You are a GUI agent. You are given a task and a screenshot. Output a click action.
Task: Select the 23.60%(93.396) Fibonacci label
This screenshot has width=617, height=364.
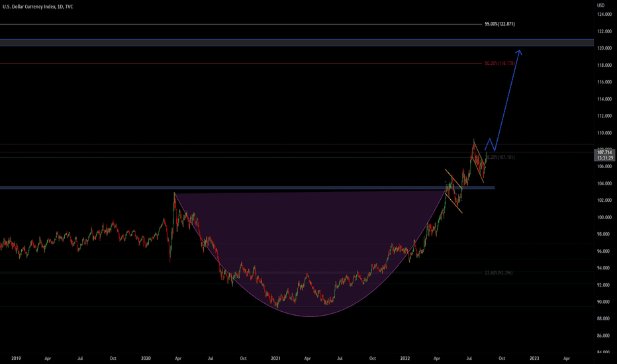tap(498, 273)
